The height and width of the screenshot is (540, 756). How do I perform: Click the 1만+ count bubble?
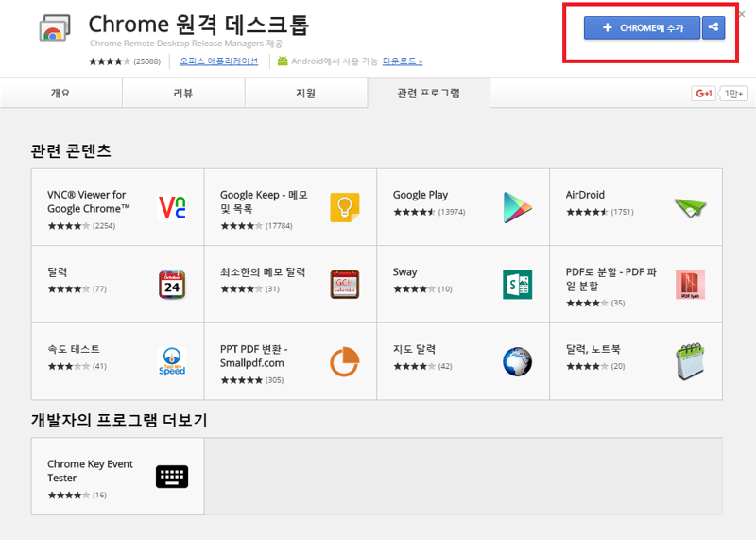[734, 93]
